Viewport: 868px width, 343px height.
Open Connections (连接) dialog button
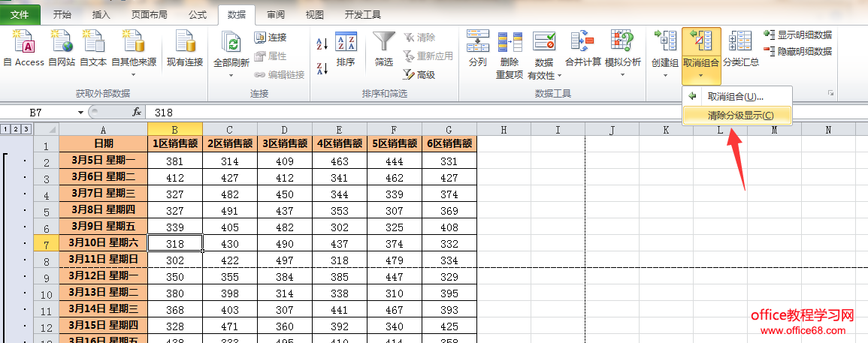tap(271, 38)
